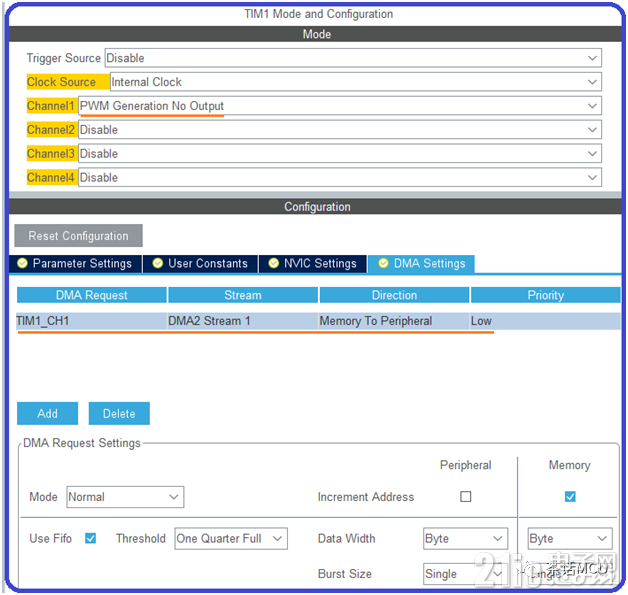Click the Direction column header
628x595 pixels.
(x=395, y=295)
